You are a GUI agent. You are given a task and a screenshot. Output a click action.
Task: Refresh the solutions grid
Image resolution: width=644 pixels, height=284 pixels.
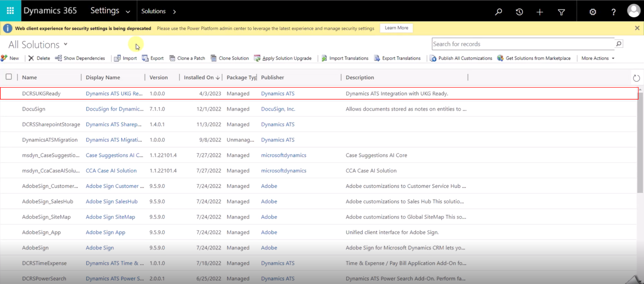[636, 78]
